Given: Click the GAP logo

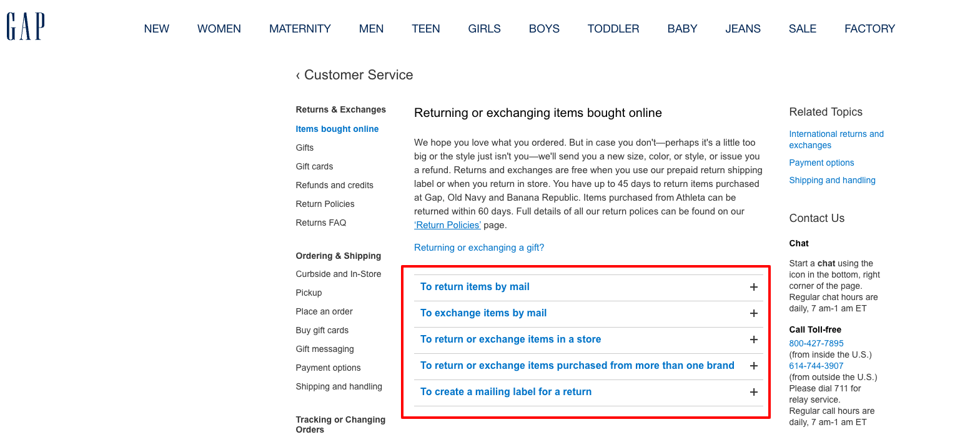Looking at the screenshot, I should coord(26,26).
